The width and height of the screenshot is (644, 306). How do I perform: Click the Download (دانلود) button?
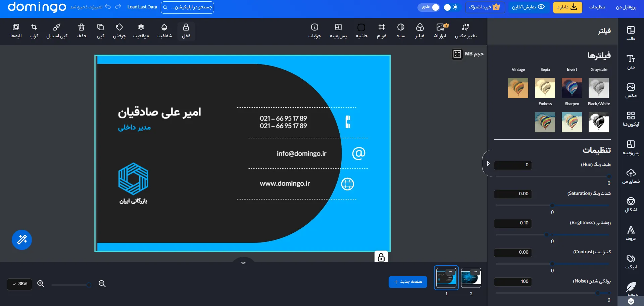click(567, 7)
